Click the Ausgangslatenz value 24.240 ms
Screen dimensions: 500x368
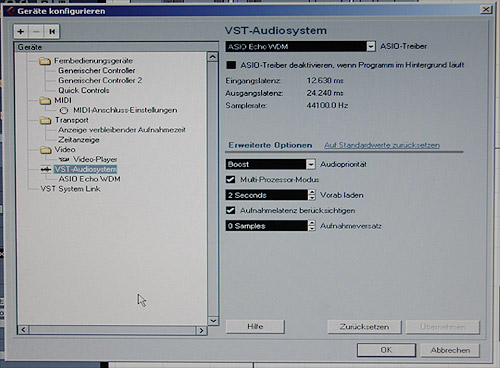pyautogui.click(x=325, y=93)
